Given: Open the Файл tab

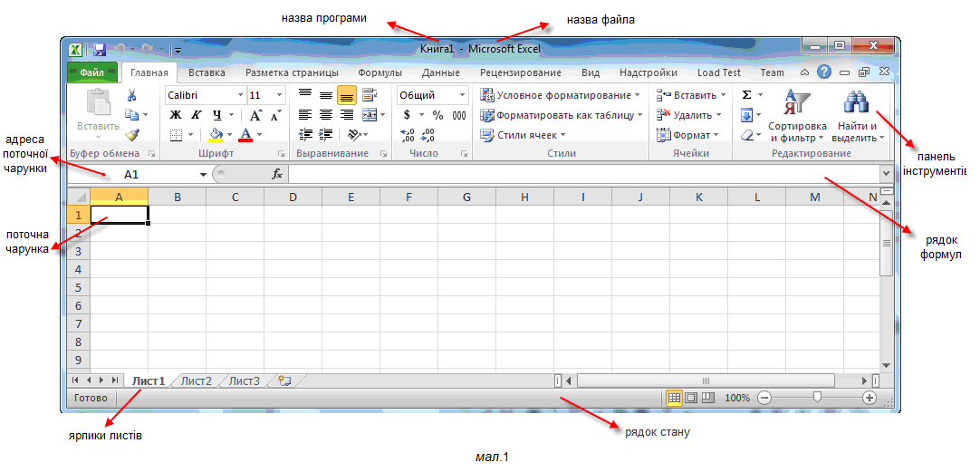Looking at the screenshot, I should (x=92, y=72).
